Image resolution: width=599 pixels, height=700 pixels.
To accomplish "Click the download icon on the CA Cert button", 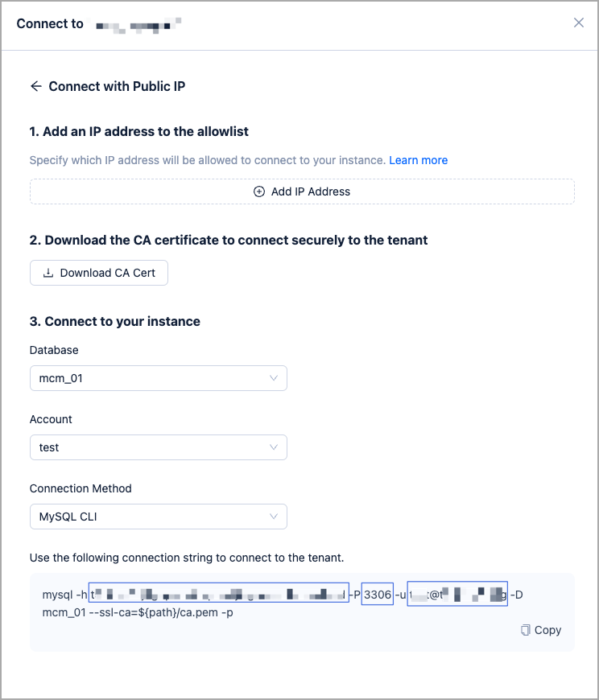I will (x=48, y=273).
